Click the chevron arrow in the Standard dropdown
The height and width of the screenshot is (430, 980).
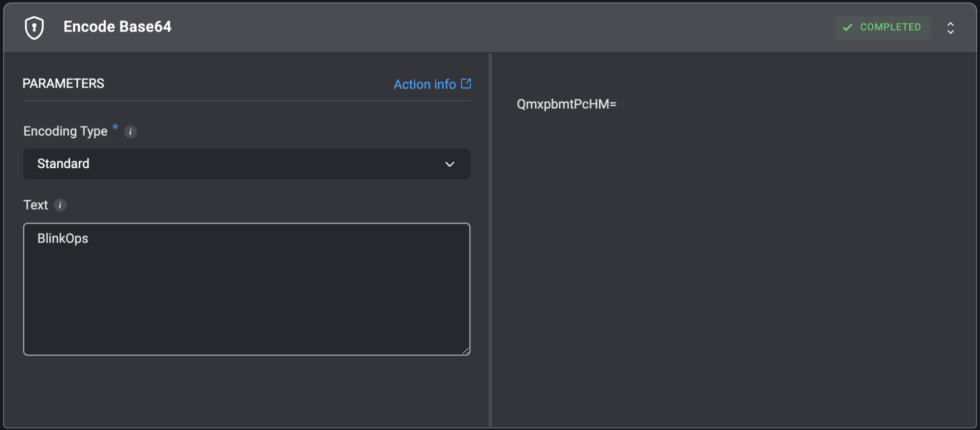(450, 164)
